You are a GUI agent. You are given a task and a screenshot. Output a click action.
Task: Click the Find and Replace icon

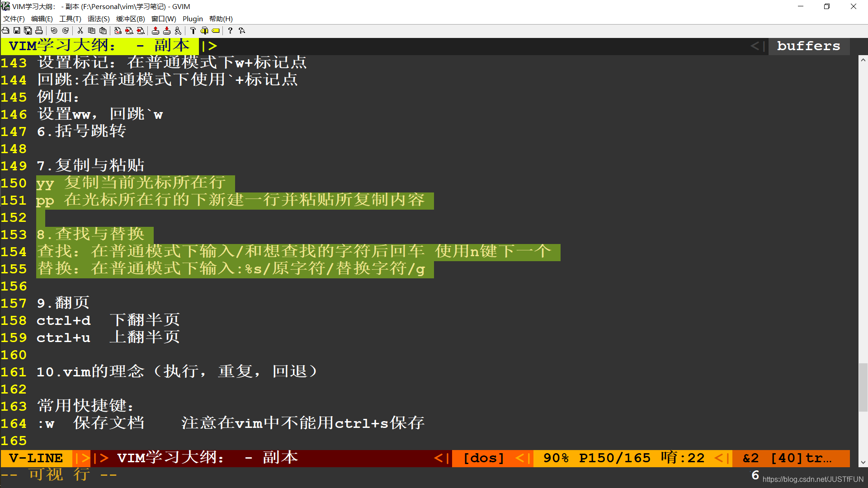coord(118,31)
